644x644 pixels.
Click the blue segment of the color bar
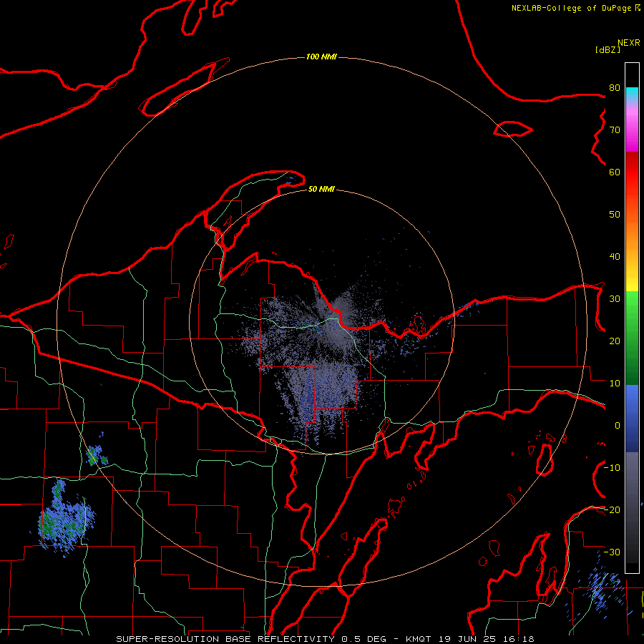pyautogui.click(x=632, y=418)
